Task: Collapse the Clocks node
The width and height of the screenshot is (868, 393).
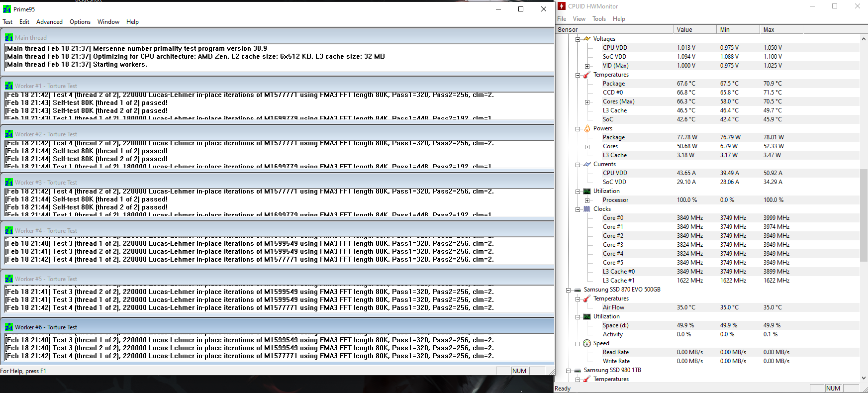Action: click(578, 209)
